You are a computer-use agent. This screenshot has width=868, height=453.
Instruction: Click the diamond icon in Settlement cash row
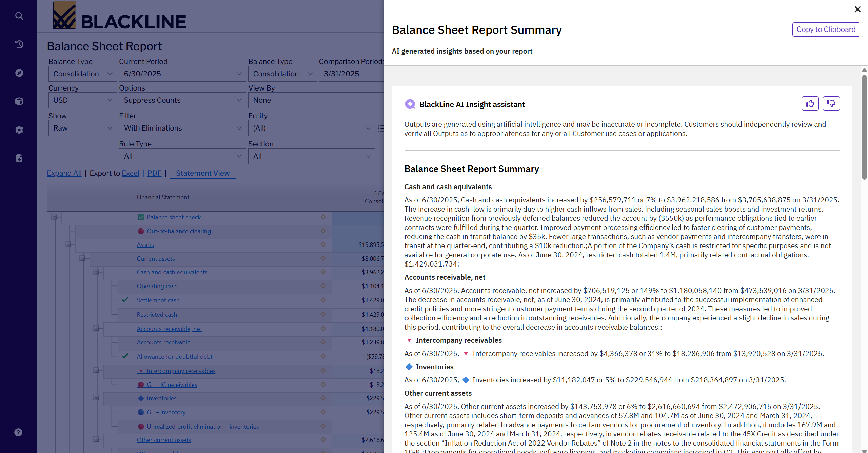pos(323,300)
